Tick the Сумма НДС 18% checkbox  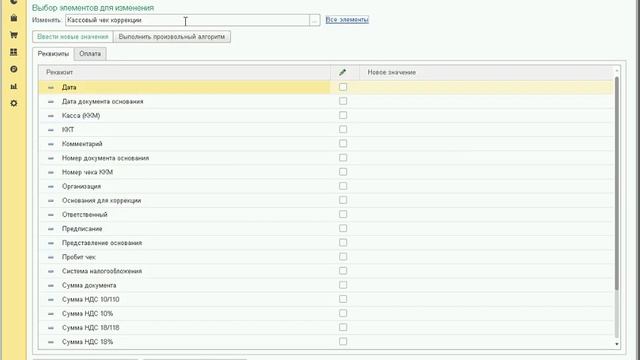(343, 342)
